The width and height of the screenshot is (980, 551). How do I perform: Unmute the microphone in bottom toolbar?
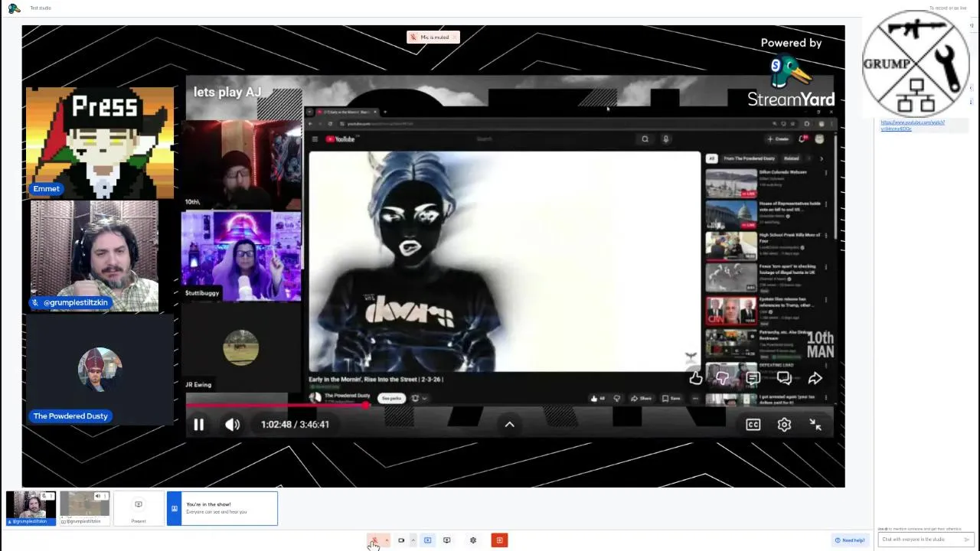coord(374,540)
